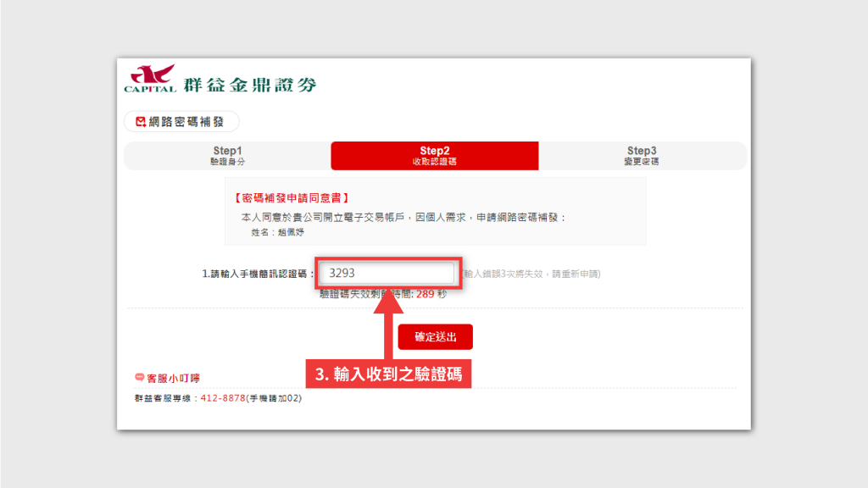Click the 密碼補發申請同意書 heading
868x488 pixels.
pos(291,198)
